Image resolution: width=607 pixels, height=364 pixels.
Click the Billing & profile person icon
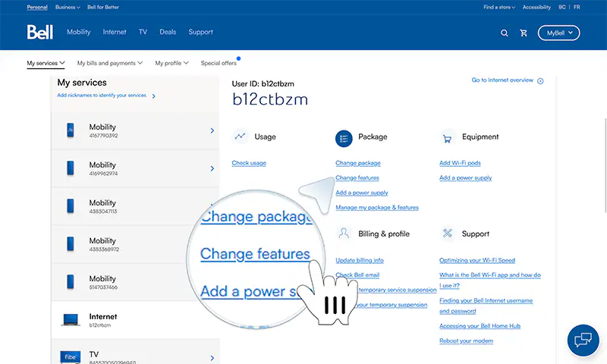[344, 234]
